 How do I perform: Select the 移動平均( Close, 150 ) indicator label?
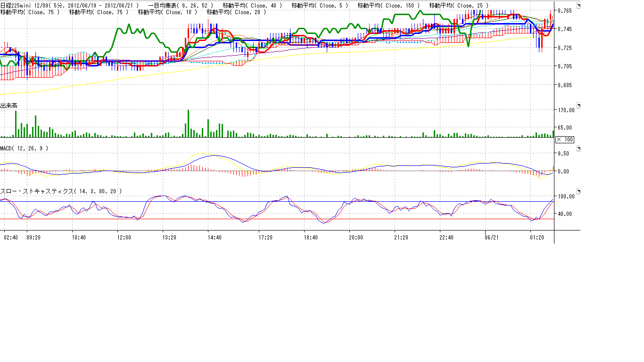click(x=388, y=5)
